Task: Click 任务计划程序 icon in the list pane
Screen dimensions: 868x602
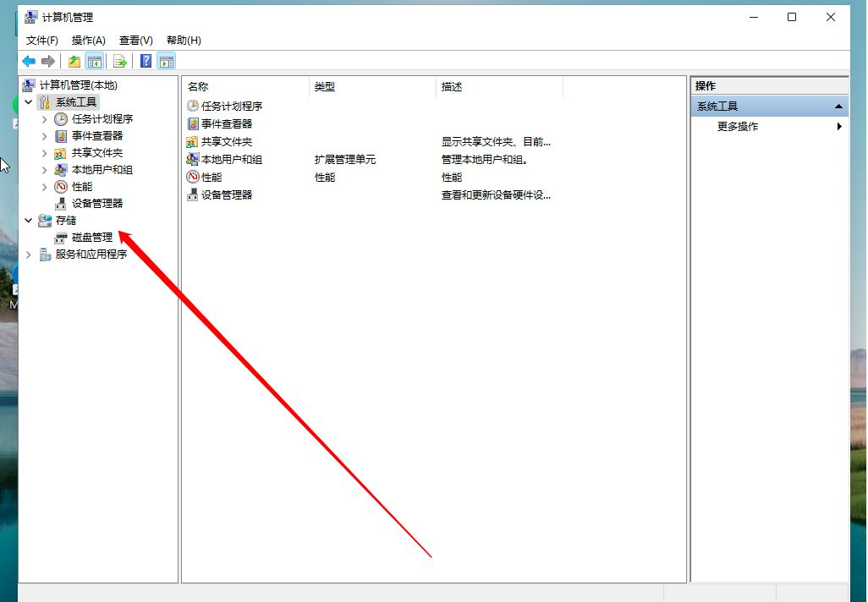Action: (192, 106)
